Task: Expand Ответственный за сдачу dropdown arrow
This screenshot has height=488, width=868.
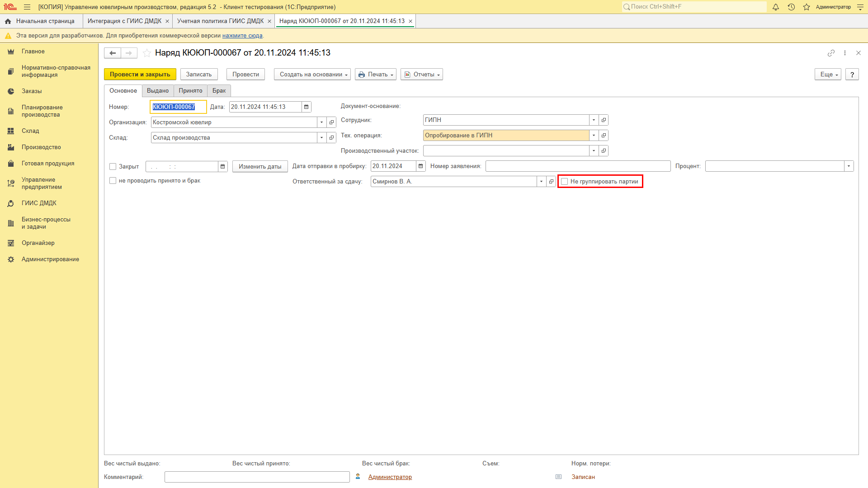Action: (542, 182)
